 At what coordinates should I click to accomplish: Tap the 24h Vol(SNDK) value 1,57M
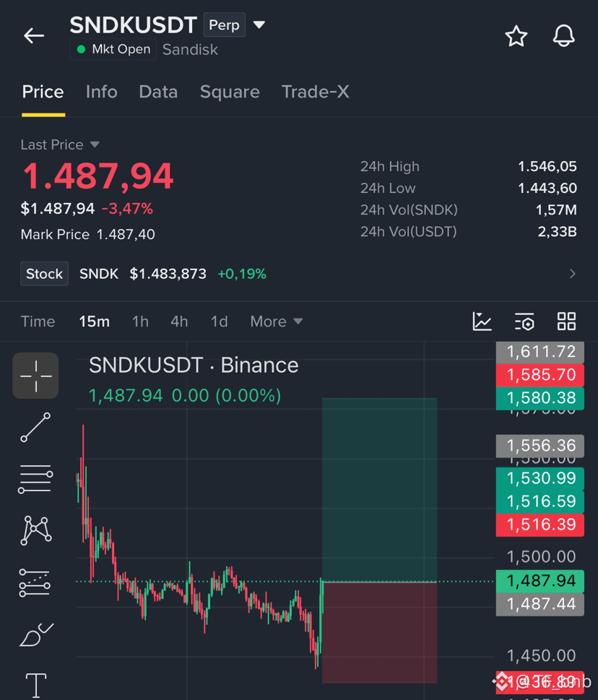tap(556, 209)
